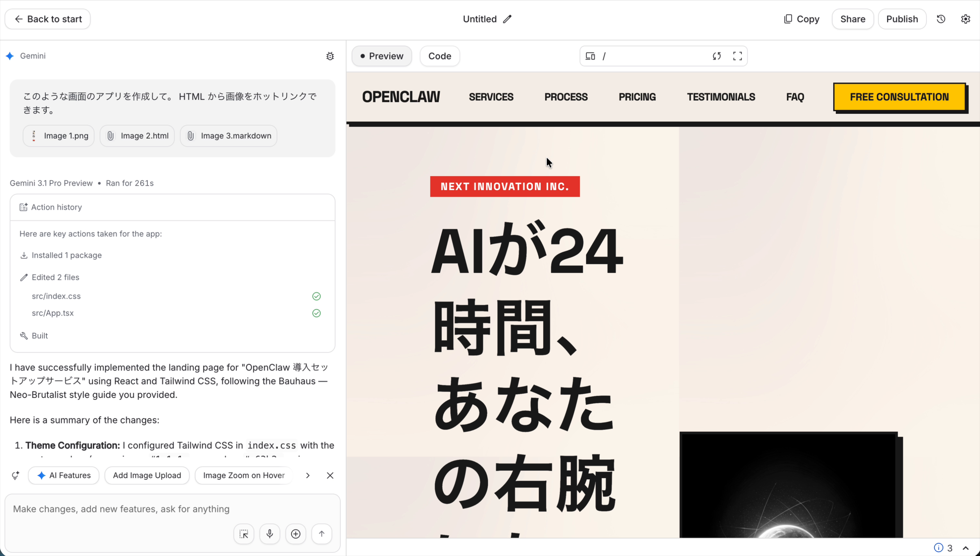Viewport: 980px width, 556px height.
Task: Select the element picker tool near the prompt box
Action: tap(243, 534)
